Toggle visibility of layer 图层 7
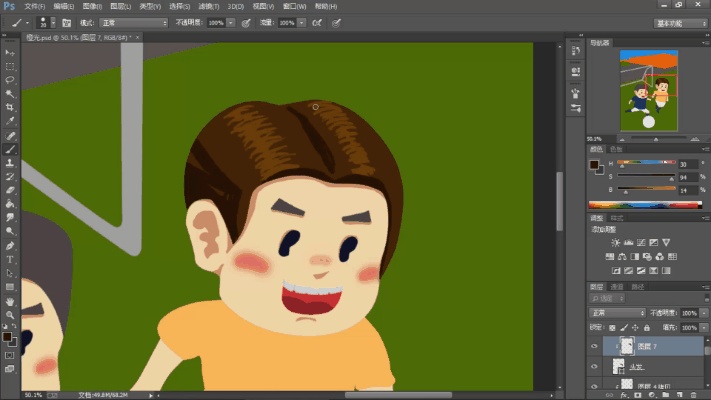Screen dimensions: 711x400 [595, 345]
